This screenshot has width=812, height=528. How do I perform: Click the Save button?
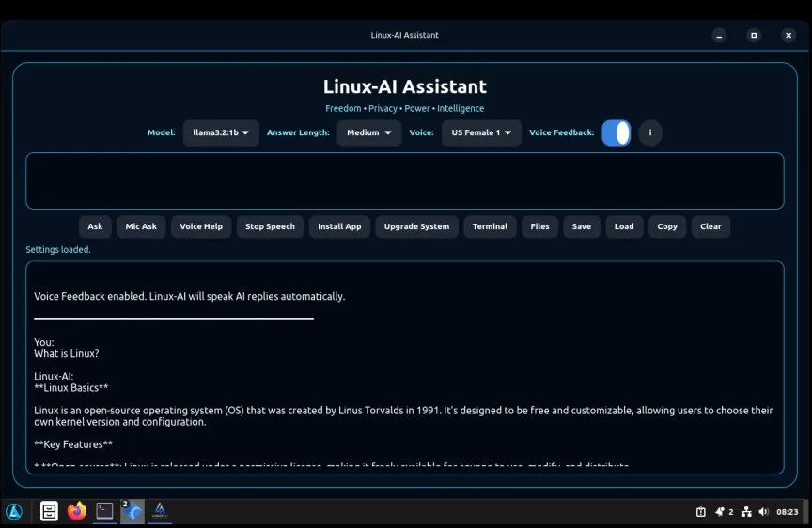point(582,226)
